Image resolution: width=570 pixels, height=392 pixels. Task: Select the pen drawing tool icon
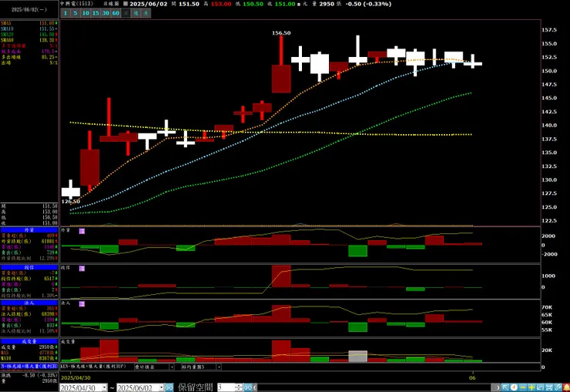click(x=558, y=387)
